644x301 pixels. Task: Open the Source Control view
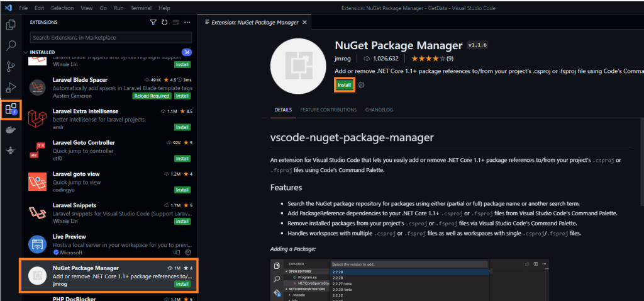(11, 66)
